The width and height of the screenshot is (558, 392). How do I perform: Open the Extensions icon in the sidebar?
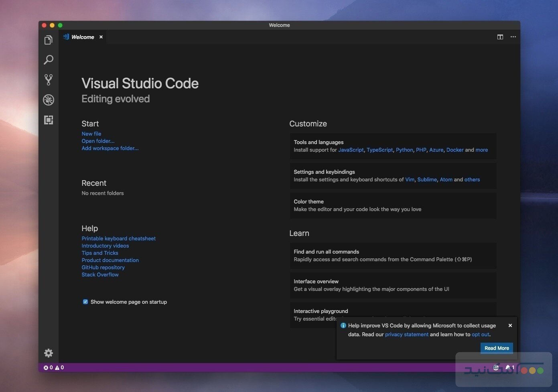pos(48,120)
